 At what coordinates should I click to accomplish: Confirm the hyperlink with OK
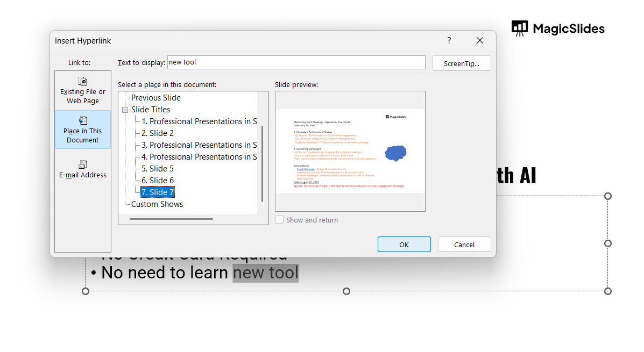[x=404, y=245]
